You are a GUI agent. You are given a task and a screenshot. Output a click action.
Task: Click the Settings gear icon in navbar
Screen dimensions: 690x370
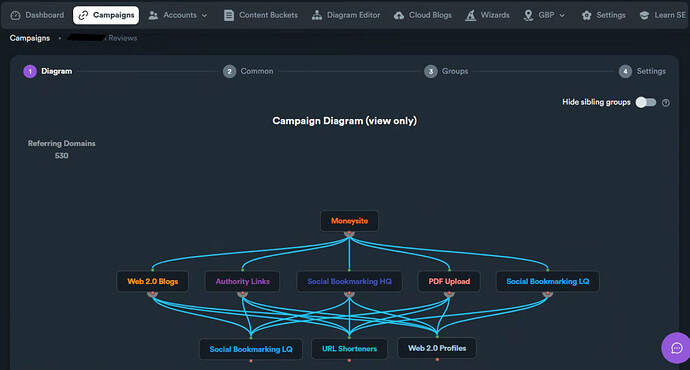coord(586,15)
